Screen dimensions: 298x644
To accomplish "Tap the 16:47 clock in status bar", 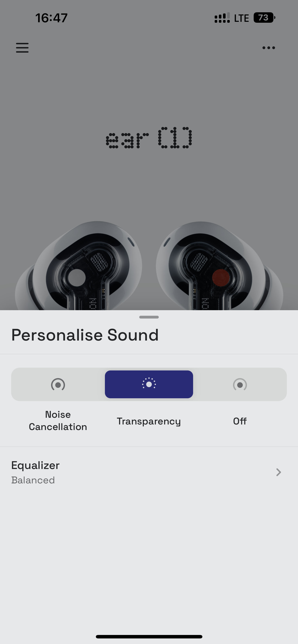I will 51,18.
